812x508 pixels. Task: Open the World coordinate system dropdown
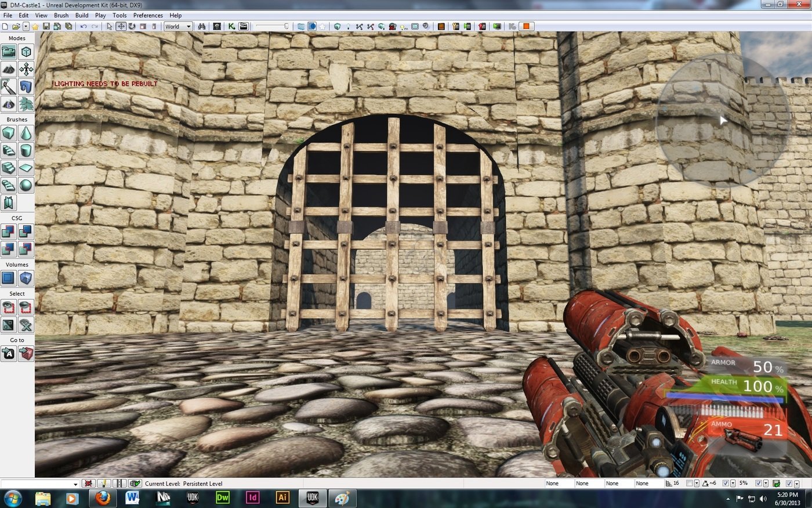[177, 27]
